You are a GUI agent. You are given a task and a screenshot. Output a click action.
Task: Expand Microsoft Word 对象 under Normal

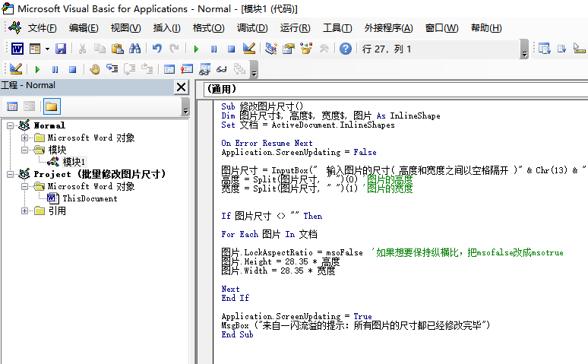coord(24,138)
